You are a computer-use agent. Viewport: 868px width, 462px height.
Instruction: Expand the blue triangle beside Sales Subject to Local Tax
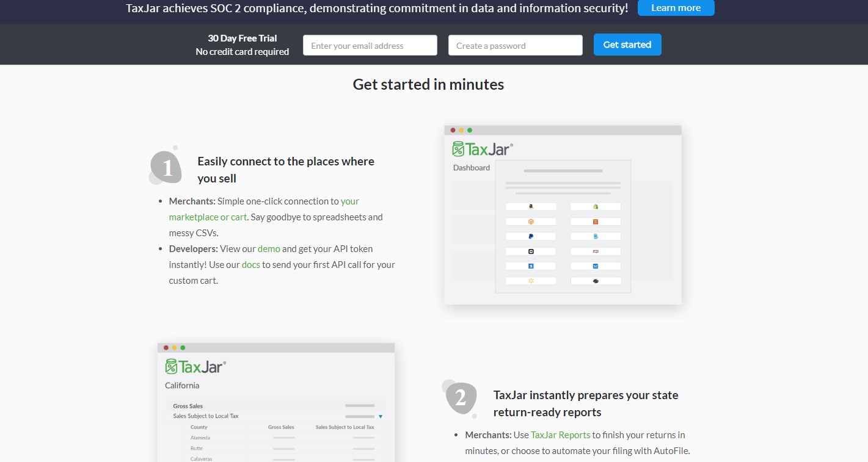tap(380, 416)
